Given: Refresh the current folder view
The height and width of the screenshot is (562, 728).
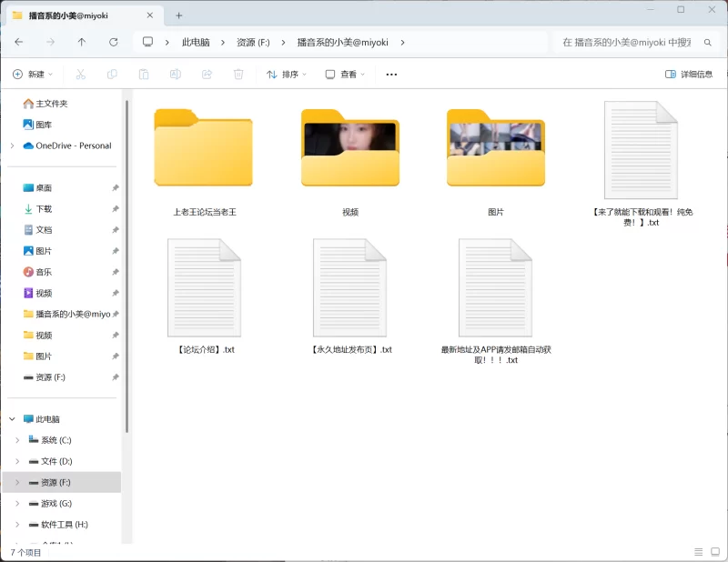Looking at the screenshot, I should point(113,42).
